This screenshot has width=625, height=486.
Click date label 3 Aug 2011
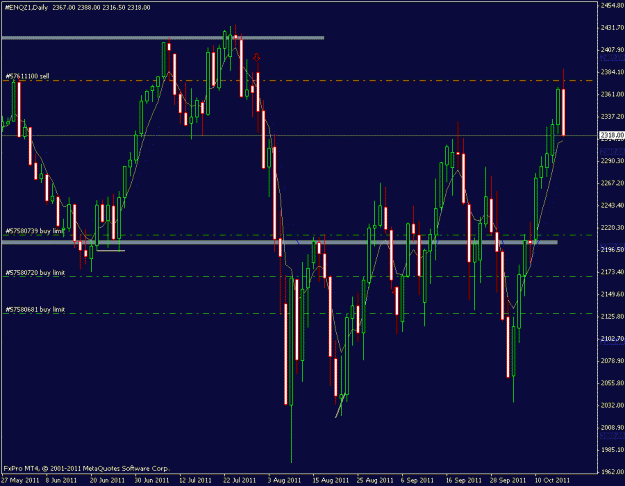click(x=284, y=480)
